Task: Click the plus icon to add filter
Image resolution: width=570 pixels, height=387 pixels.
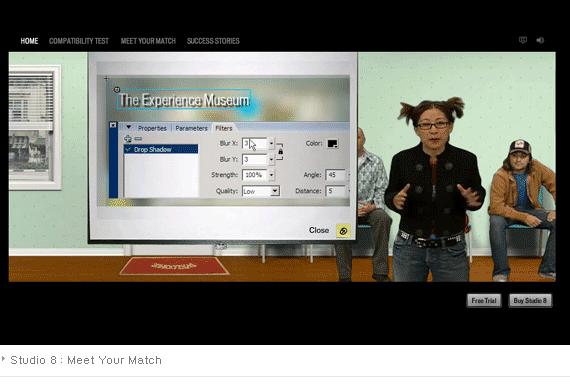Action: pos(128,139)
